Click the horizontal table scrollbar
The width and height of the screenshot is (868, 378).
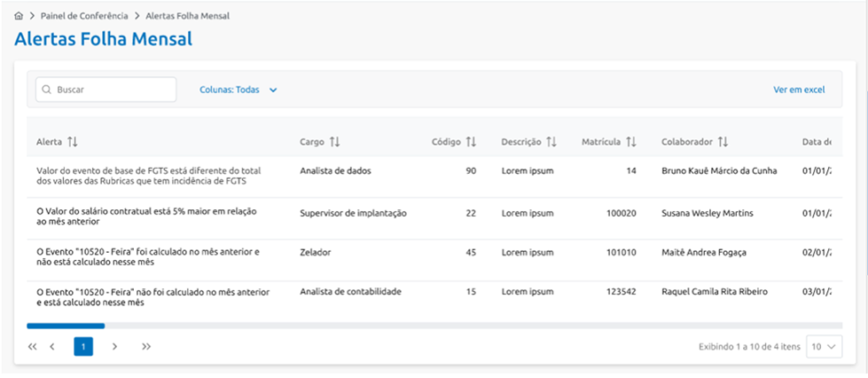66,326
